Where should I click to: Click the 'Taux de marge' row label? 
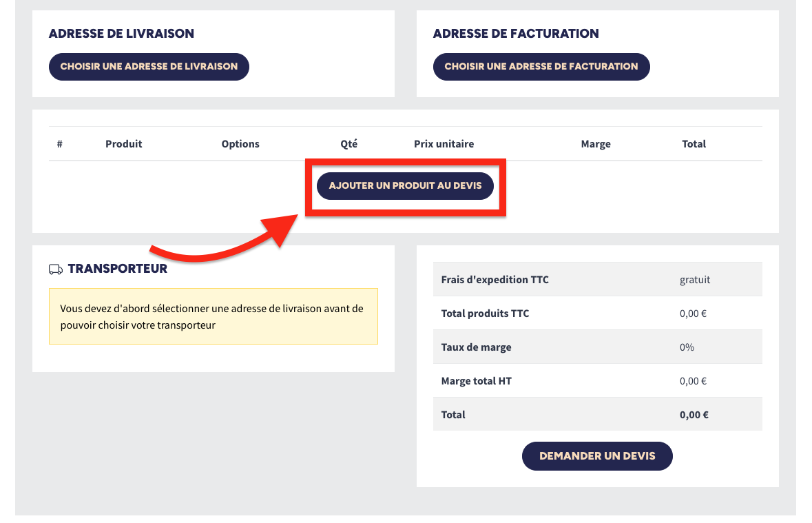coord(477,347)
